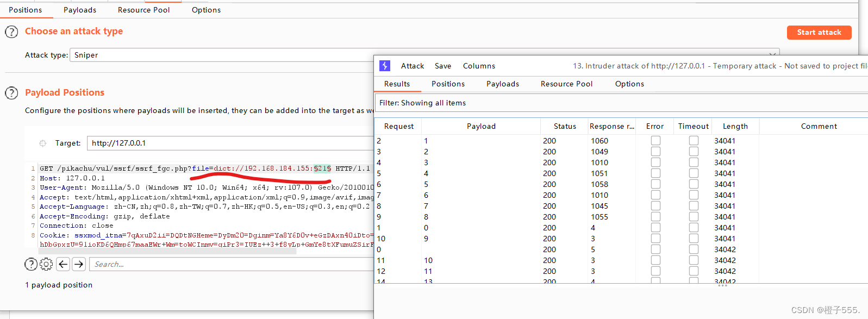Screen dimensions: 868x319
Task: Select Positions tab in attack window
Action: [x=448, y=84]
